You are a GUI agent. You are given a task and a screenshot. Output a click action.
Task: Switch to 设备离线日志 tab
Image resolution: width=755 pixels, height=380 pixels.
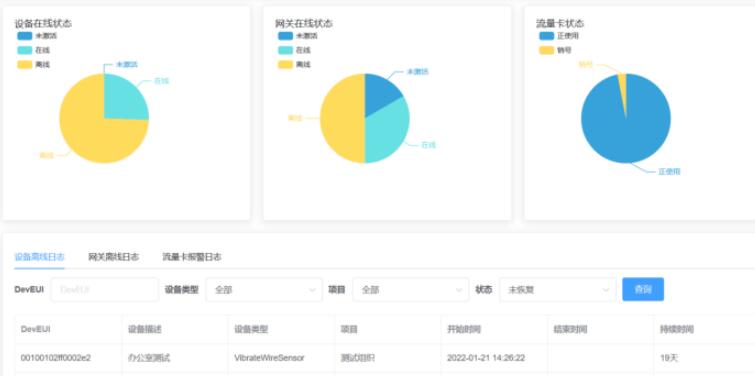[x=39, y=257]
